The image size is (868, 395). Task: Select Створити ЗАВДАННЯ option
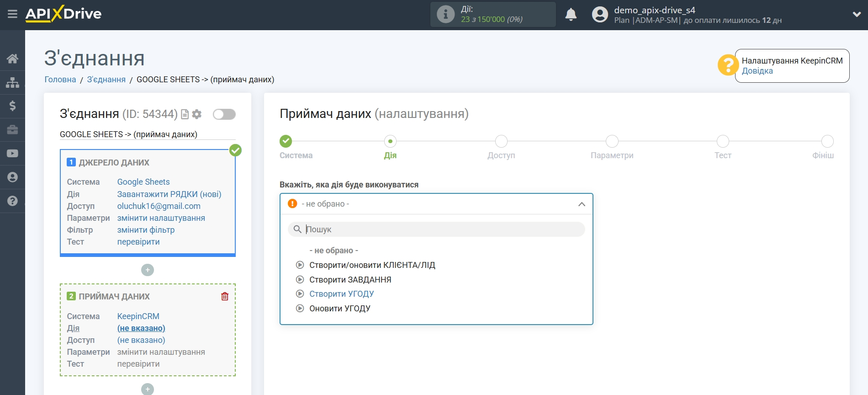[350, 280]
